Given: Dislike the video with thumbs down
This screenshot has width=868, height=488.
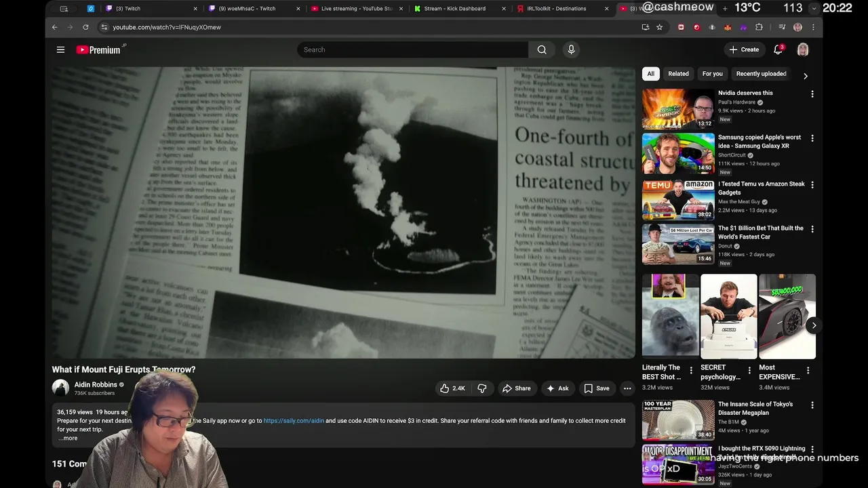Looking at the screenshot, I should click(482, 388).
